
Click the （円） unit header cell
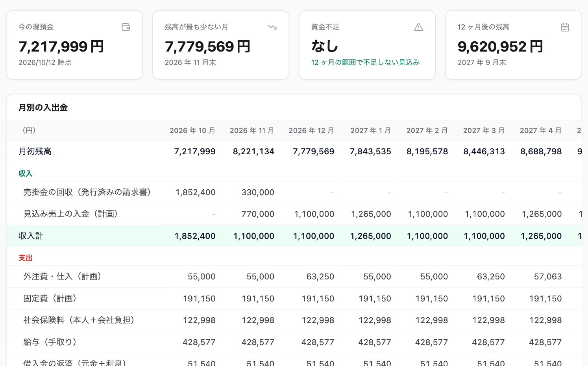(x=29, y=131)
